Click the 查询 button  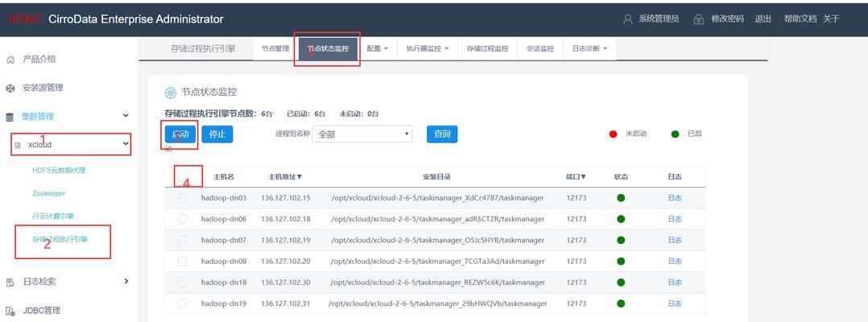[442, 134]
